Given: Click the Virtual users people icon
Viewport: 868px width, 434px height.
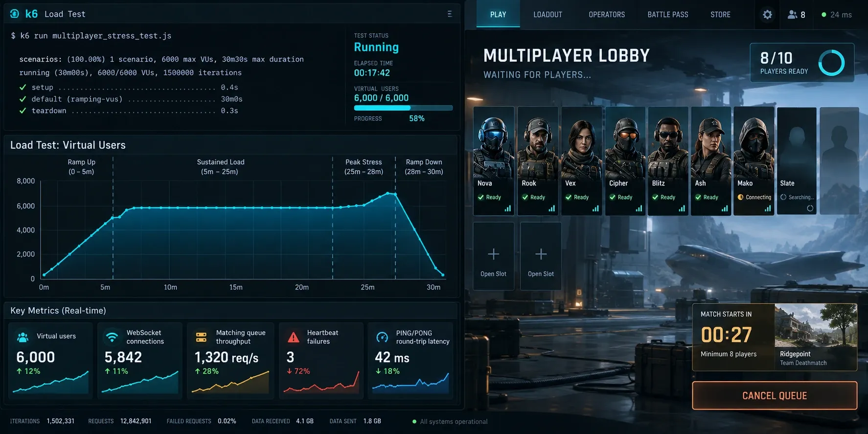Looking at the screenshot, I should (23, 337).
